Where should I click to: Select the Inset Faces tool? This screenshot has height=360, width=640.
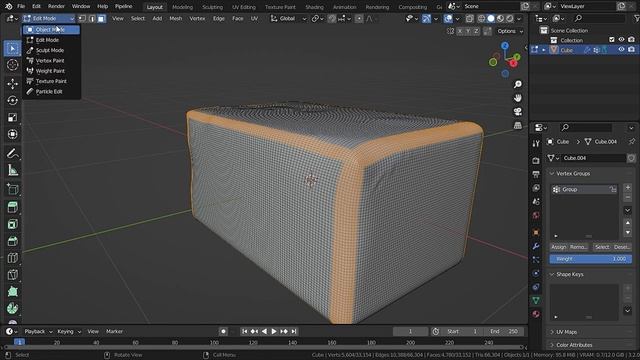tap(12, 224)
